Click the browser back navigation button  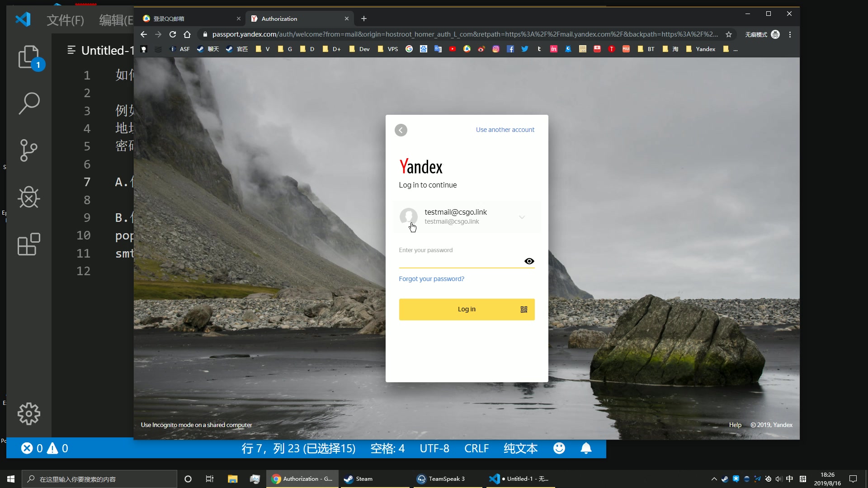click(x=144, y=34)
